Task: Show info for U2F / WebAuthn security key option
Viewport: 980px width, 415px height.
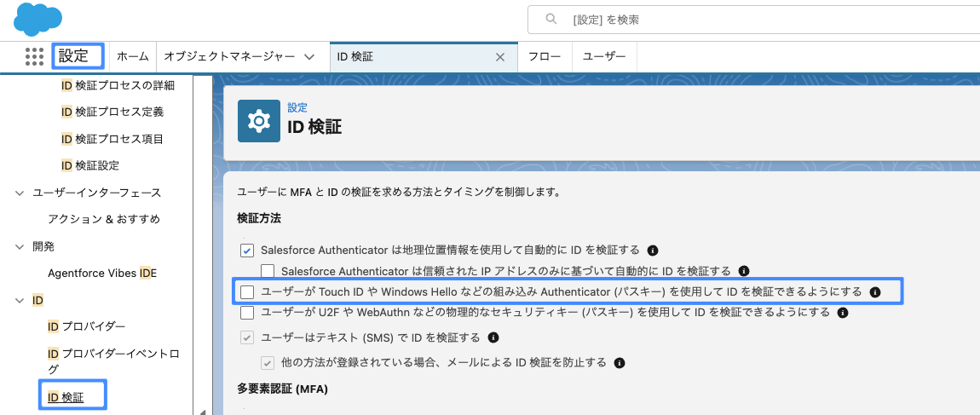Action: (843, 312)
